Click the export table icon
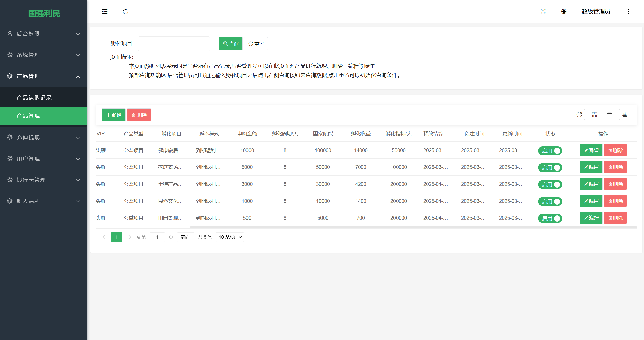 pos(625,115)
